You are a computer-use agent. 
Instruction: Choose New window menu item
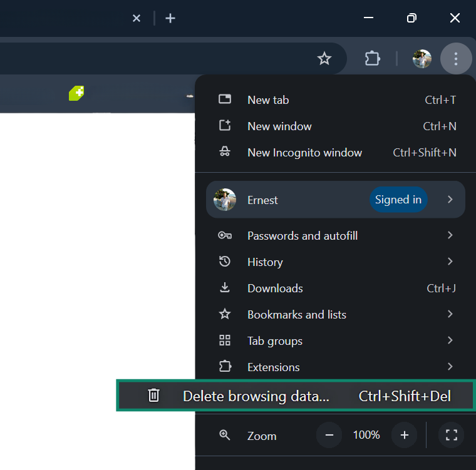(279, 126)
